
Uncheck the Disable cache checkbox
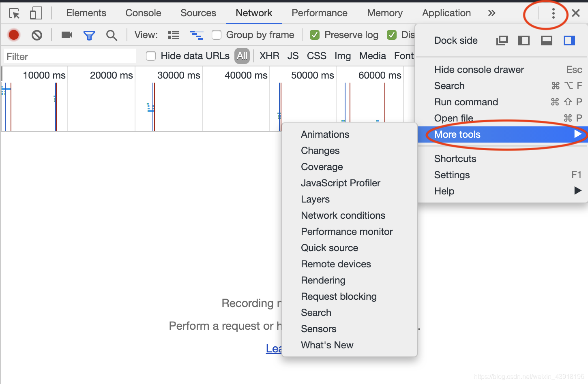[392, 35]
